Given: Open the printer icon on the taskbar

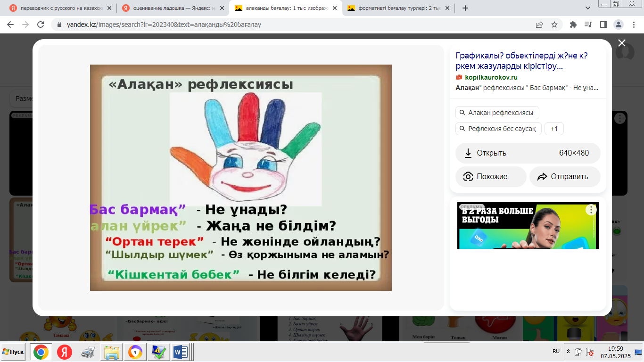Looking at the screenshot, I should (x=88, y=352).
